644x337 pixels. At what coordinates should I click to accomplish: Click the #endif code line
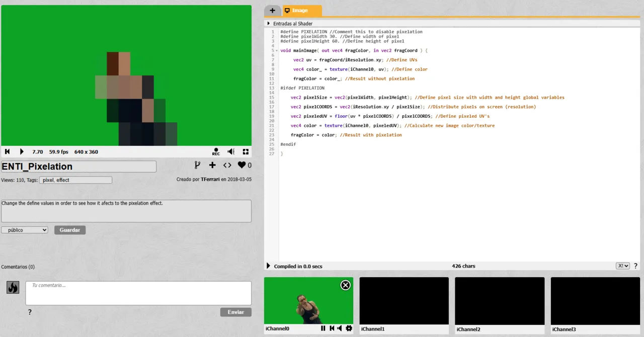point(288,144)
